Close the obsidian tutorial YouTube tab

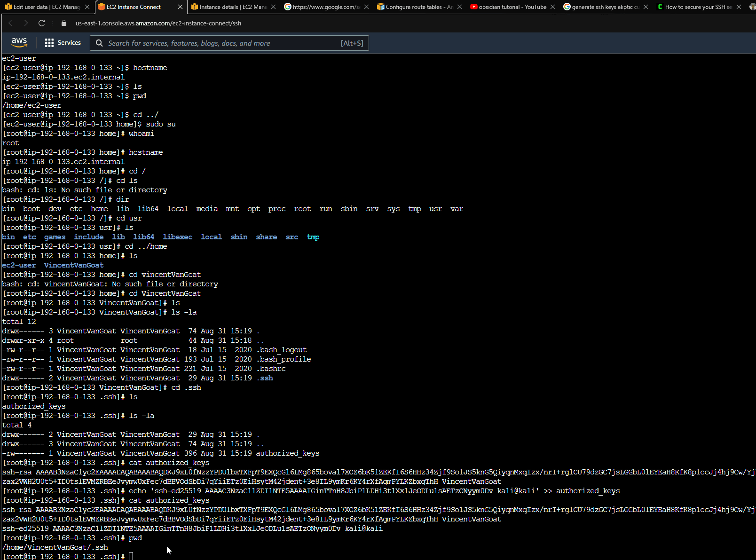(552, 7)
